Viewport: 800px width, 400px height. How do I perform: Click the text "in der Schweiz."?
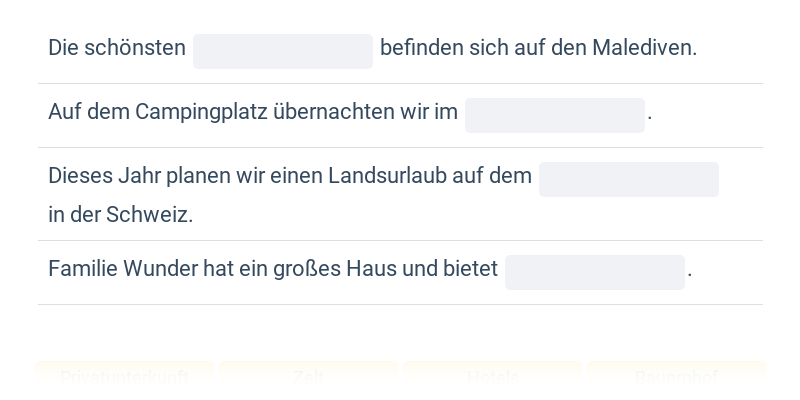(x=120, y=214)
